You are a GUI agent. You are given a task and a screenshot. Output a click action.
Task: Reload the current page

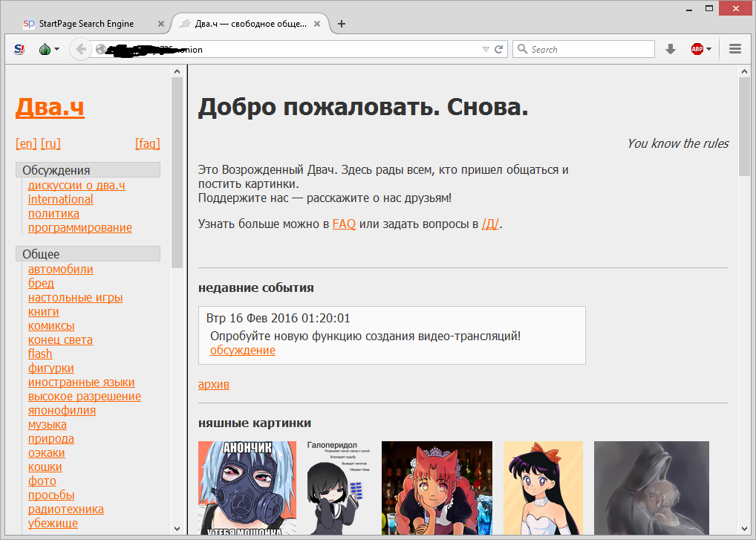(499, 49)
